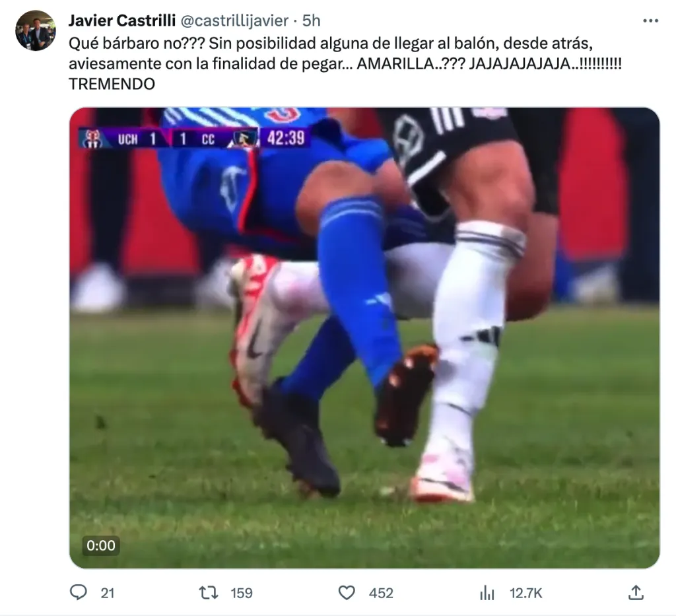
Task: Click the 21 replies count
Action: (x=108, y=593)
